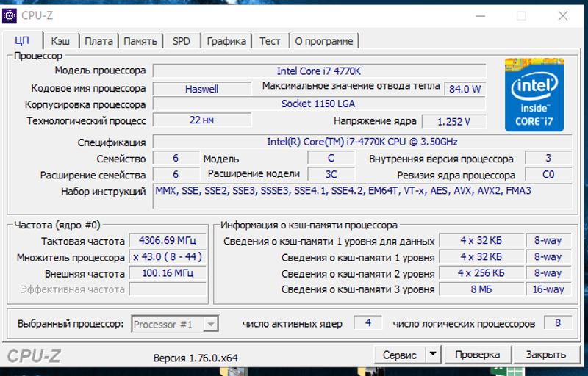Click the Intel Core i7 logo badge
The image size is (588, 376).
534,95
